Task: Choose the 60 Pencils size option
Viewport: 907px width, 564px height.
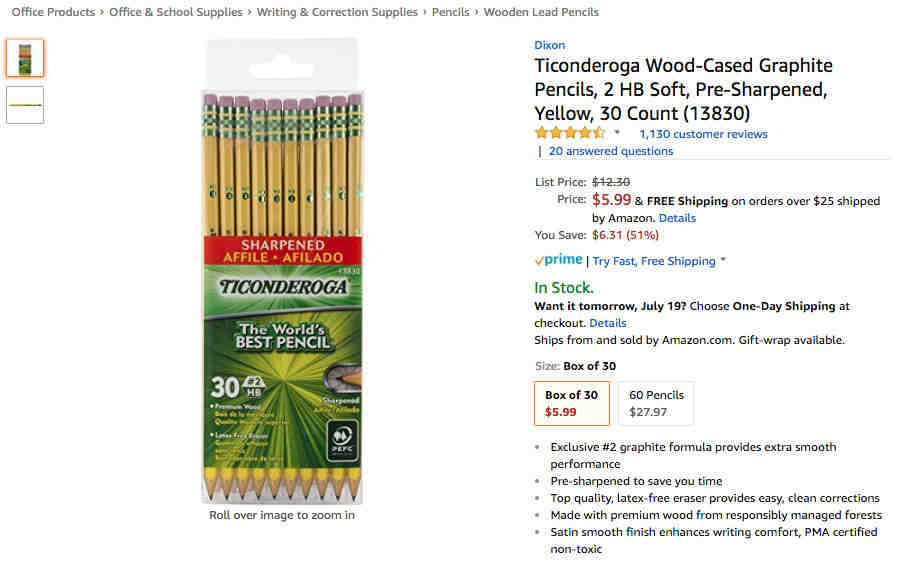Action: 656,403
